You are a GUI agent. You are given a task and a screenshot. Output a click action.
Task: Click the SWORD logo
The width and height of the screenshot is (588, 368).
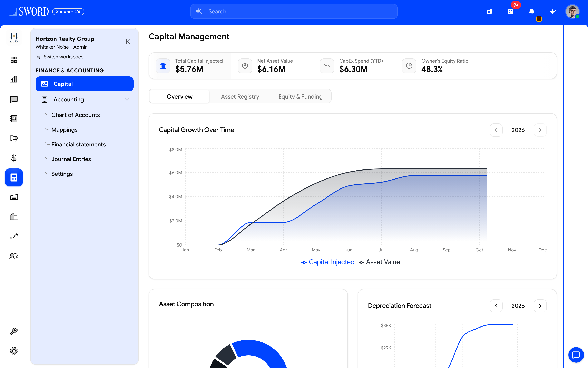(29, 11)
